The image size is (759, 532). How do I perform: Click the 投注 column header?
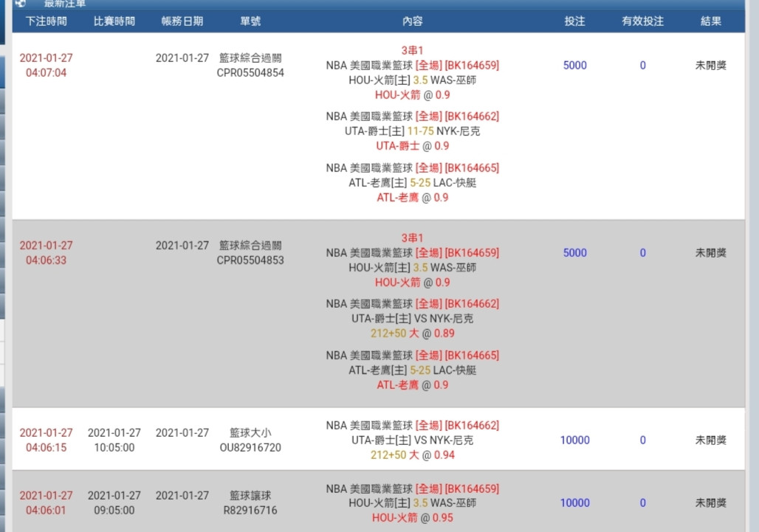(x=574, y=21)
